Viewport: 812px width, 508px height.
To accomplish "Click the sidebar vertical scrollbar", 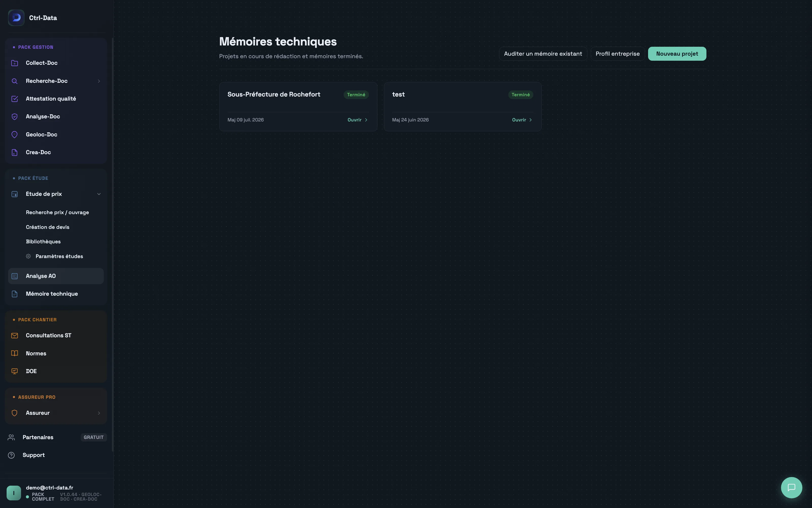I will [112, 245].
